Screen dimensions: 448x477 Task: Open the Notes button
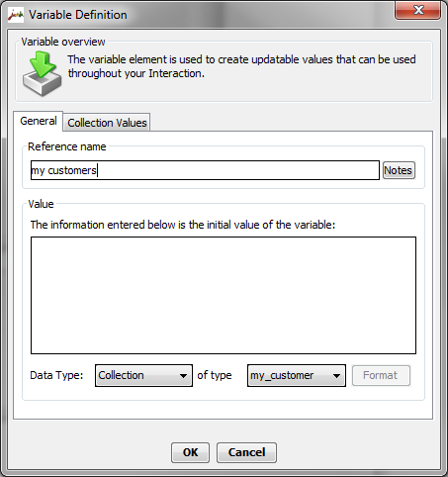click(x=399, y=170)
